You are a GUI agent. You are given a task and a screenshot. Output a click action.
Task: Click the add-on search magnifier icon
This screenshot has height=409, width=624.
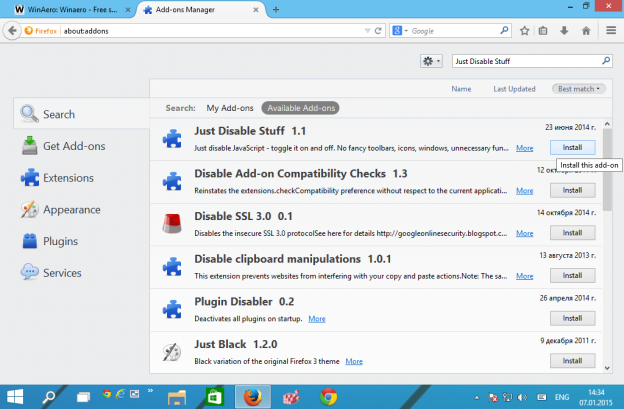point(606,61)
